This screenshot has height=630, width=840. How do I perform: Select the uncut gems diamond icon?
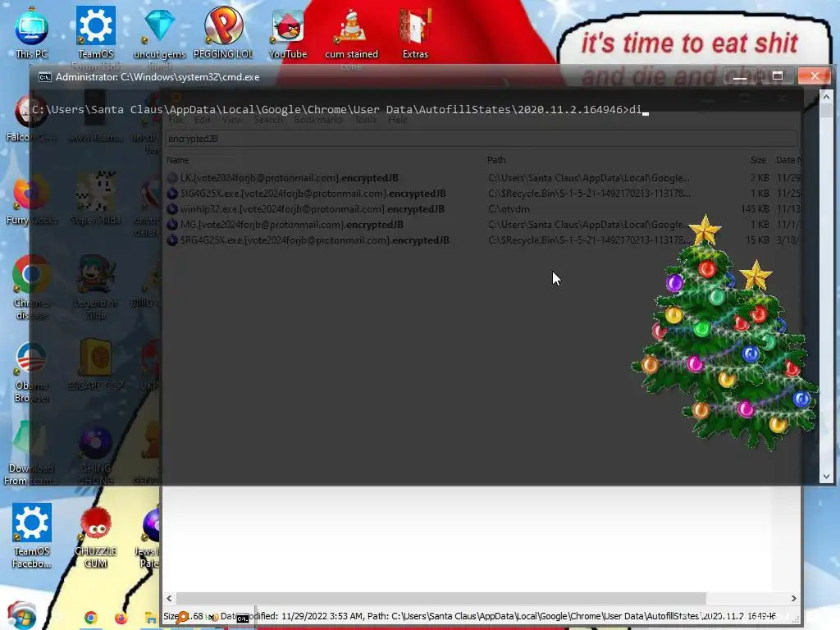tap(159, 33)
